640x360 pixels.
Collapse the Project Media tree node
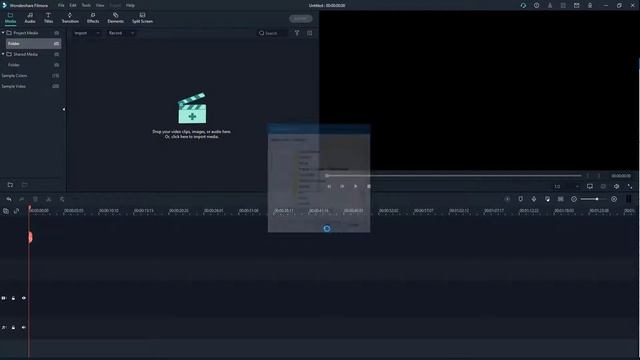3,33
